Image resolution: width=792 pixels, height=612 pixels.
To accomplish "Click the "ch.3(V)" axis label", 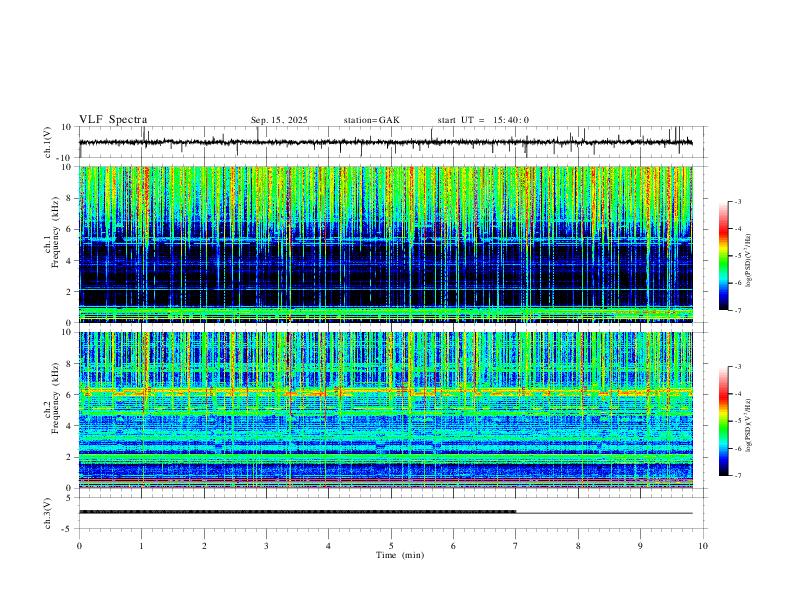I will (48, 513).
